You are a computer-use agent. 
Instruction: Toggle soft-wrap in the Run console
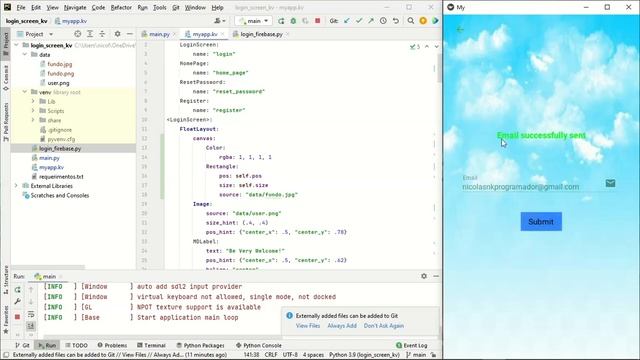pyautogui.click(x=31, y=314)
